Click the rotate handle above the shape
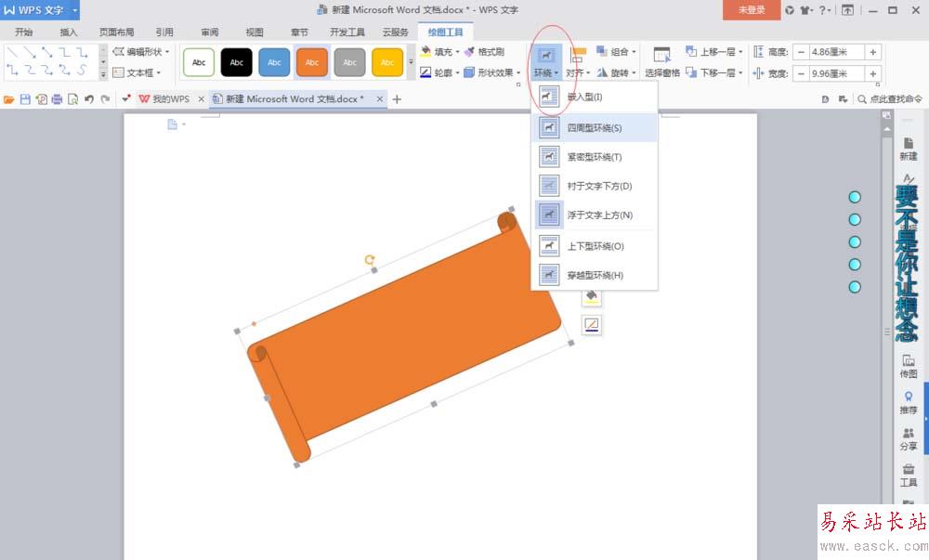The height and width of the screenshot is (560, 929). point(370,259)
